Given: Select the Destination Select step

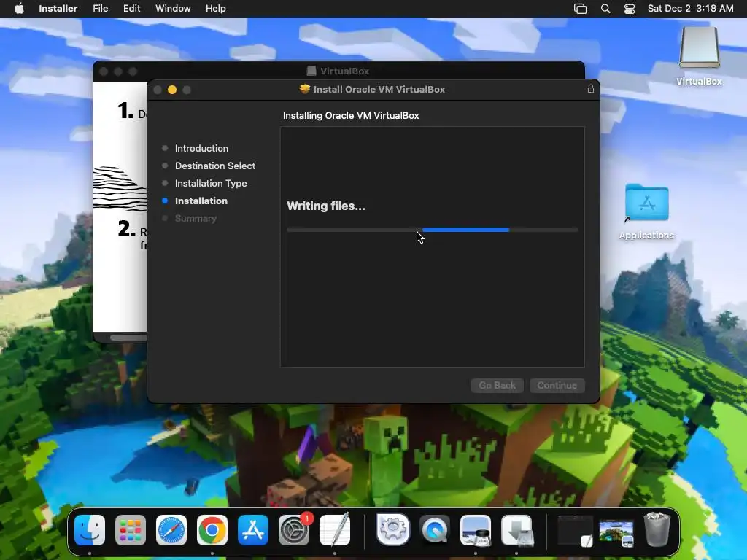Looking at the screenshot, I should pos(215,166).
